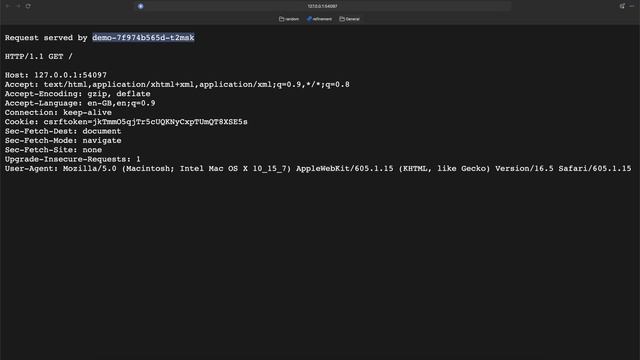Click the User-Agent Mozilla/5.0 line
The height and width of the screenshot is (360, 640).
[x=318, y=169]
